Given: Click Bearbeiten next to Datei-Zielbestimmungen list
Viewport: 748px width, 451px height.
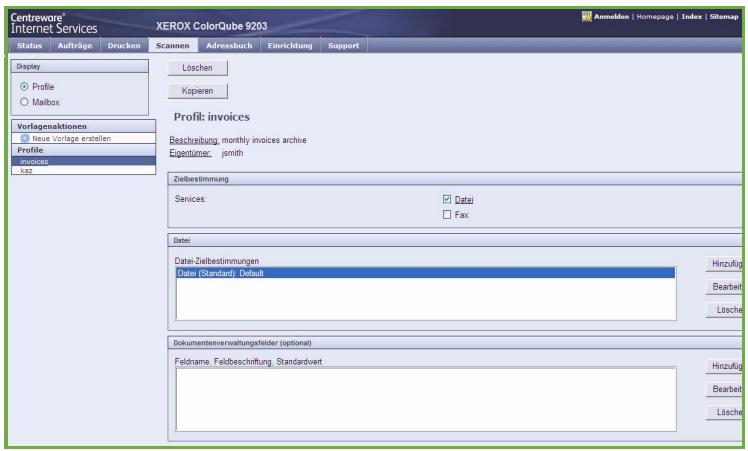Looking at the screenshot, I should [x=724, y=287].
